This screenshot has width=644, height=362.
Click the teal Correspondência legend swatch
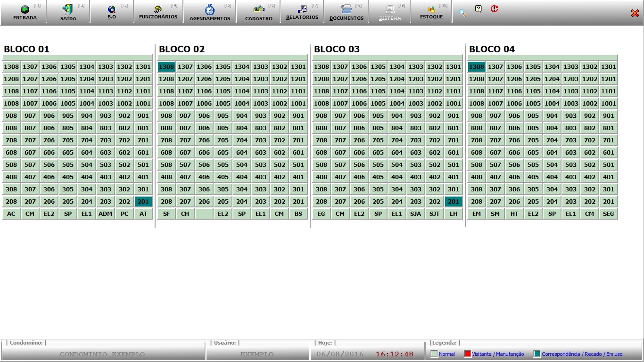pyautogui.click(x=537, y=354)
